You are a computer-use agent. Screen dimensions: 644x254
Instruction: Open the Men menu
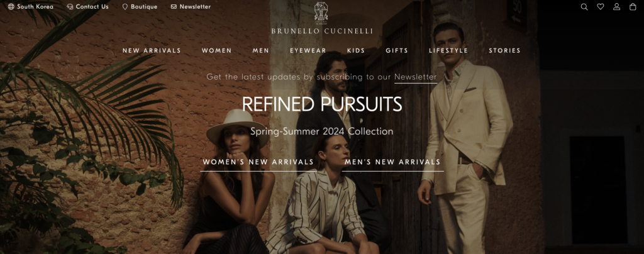(x=261, y=50)
